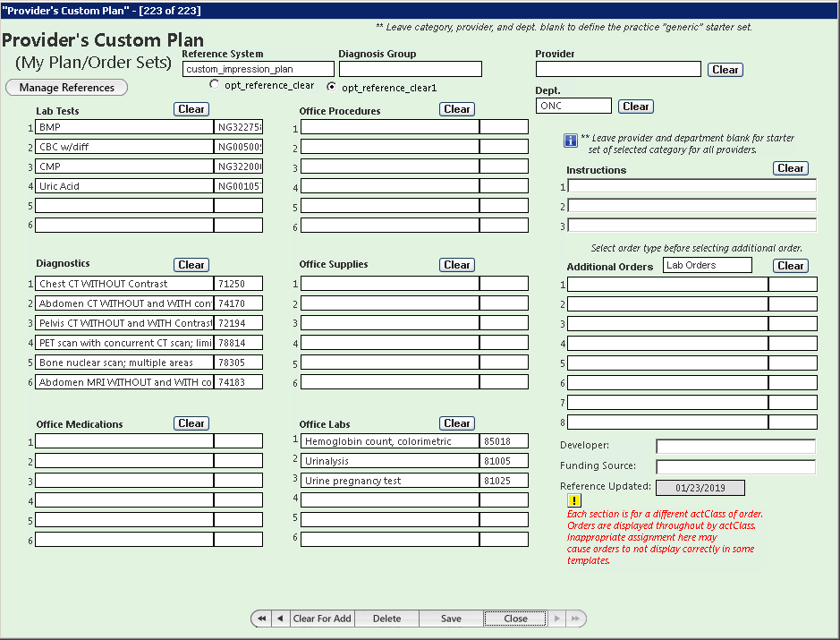Open the Lab Orders order type field

(707, 265)
